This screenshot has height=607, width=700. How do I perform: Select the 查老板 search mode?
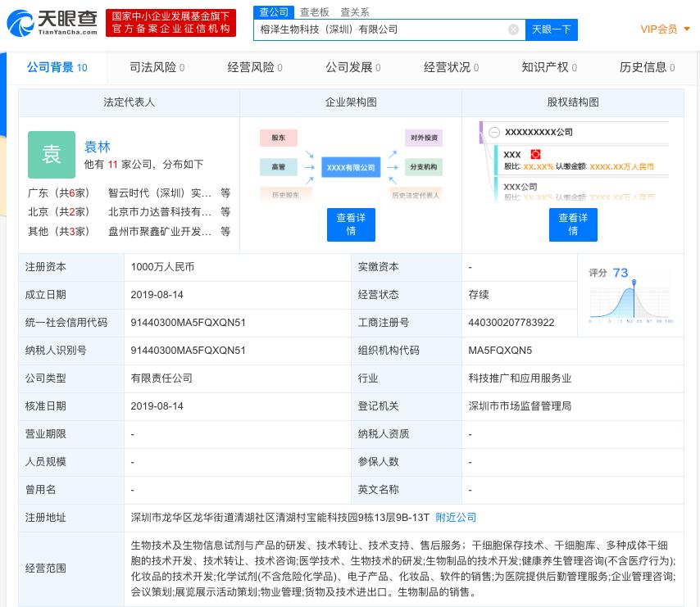(314, 11)
